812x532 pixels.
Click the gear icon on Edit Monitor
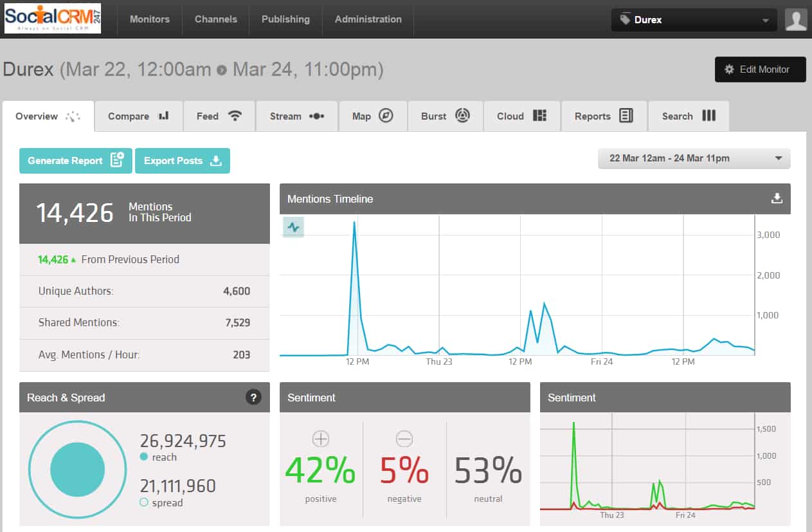point(729,69)
